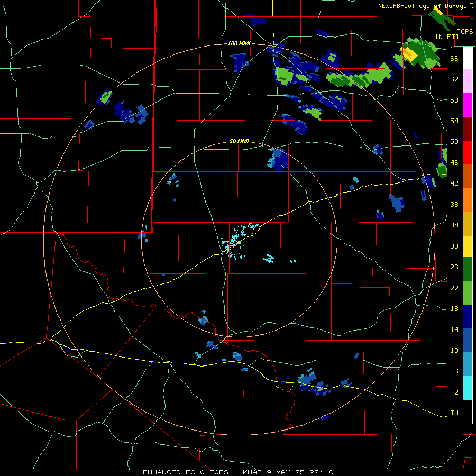Click the dark green legend swatch
The width and height of the screenshot is (476, 476).
(467, 269)
